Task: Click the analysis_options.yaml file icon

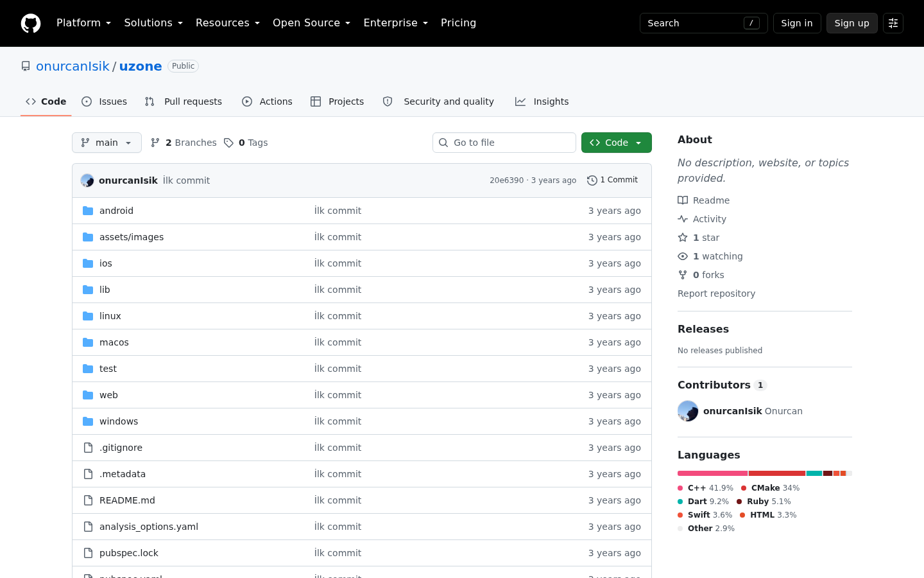Action: click(x=88, y=527)
